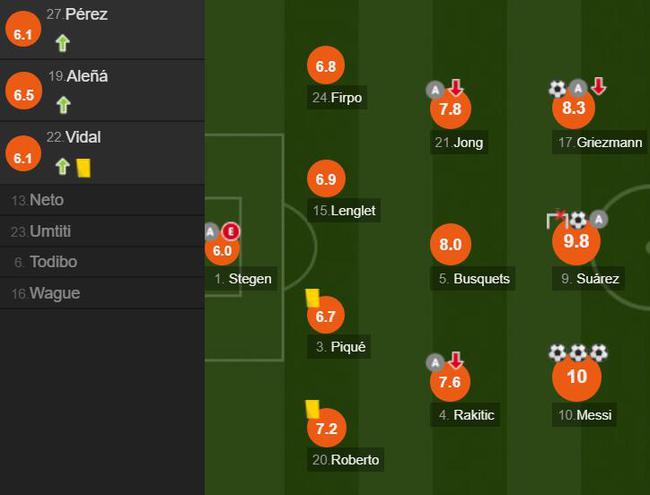Image resolution: width=650 pixels, height=495 pixels.
Task: Click Aleñá's 6.5 rating in the substitutes list
Action: point(24,95)
